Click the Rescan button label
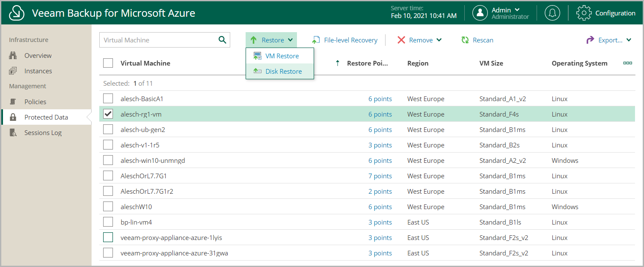 click(483, 40)
